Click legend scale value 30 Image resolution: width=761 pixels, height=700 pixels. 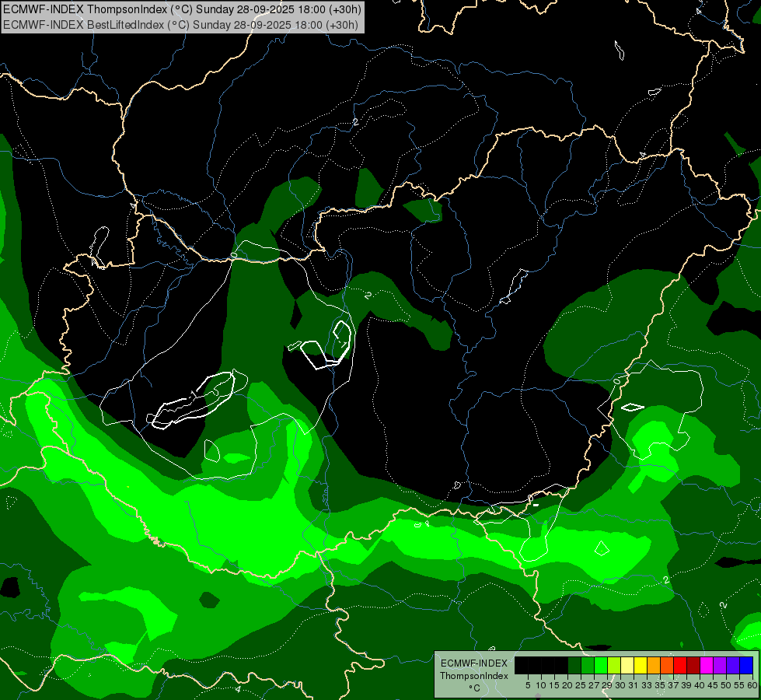620,685
